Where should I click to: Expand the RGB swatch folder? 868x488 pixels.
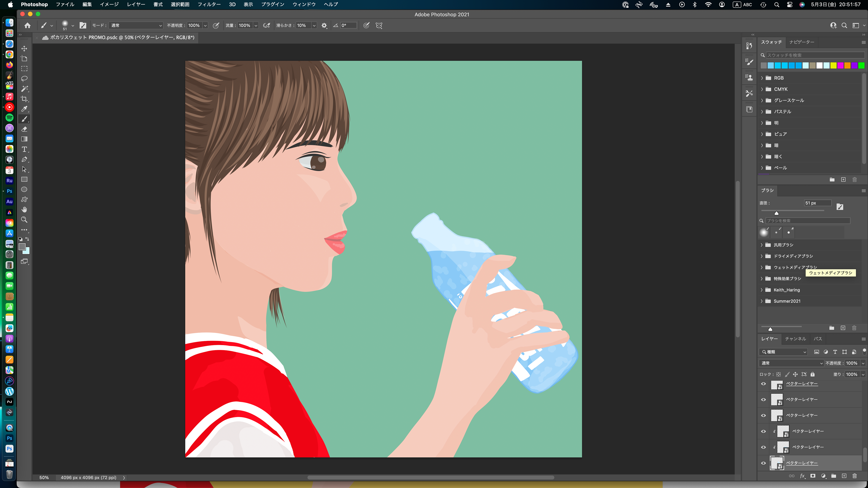tap(762, 78)
